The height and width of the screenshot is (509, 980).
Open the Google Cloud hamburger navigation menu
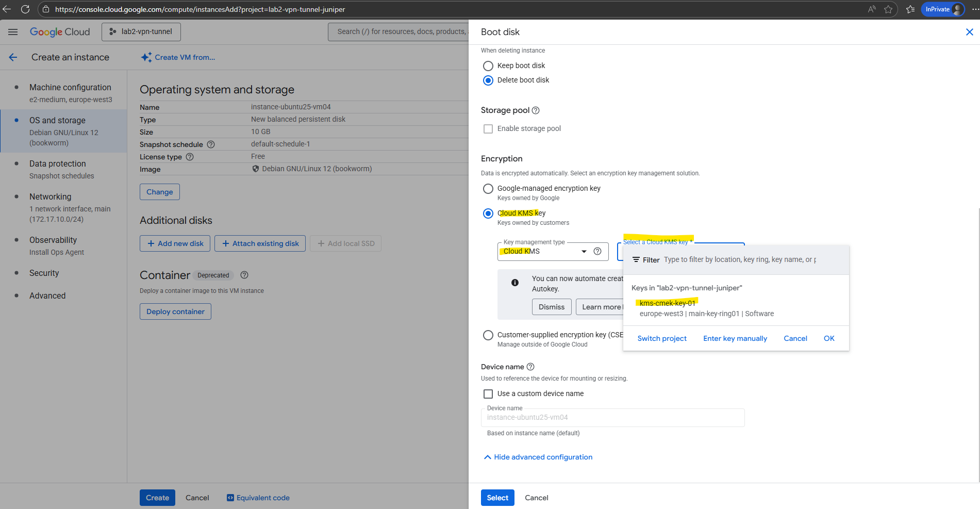[x=13, y=32]
